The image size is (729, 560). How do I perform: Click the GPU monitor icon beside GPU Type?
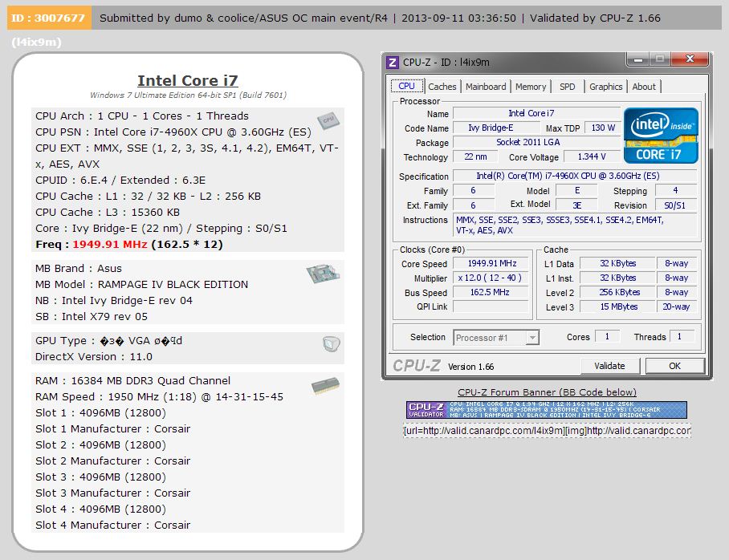pos(331,344)
